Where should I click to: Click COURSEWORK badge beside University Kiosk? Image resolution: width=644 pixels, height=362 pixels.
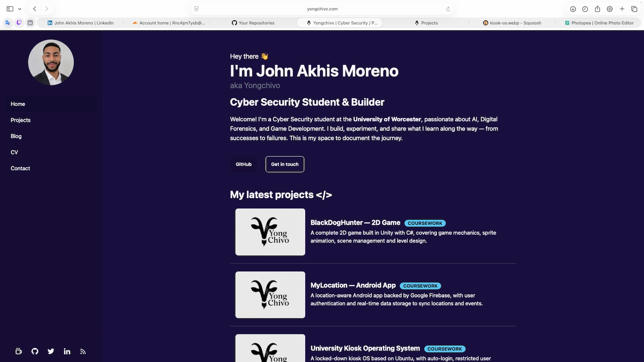[445, 349]
